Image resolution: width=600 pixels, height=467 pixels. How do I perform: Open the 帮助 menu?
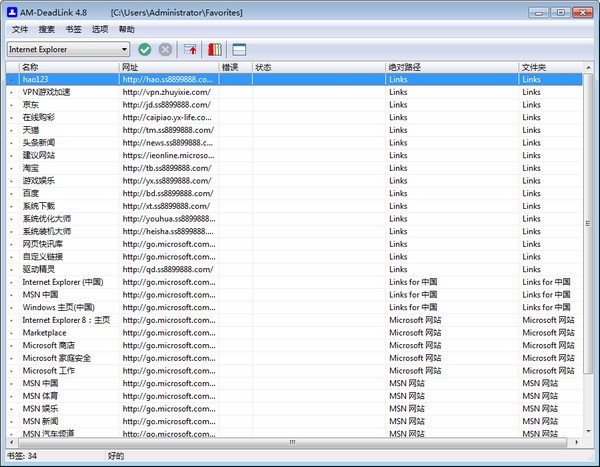coord(127,30)
